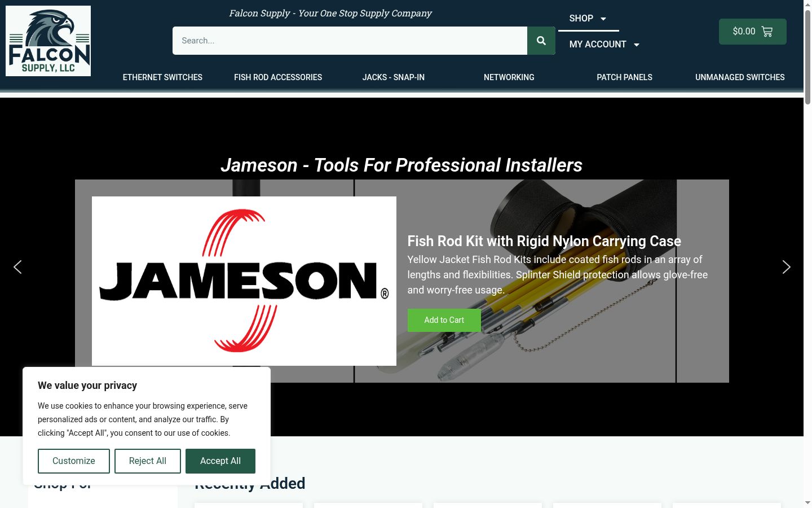
Task: Expand the SHOP dropdown menu
Action: tap(588, 19)
